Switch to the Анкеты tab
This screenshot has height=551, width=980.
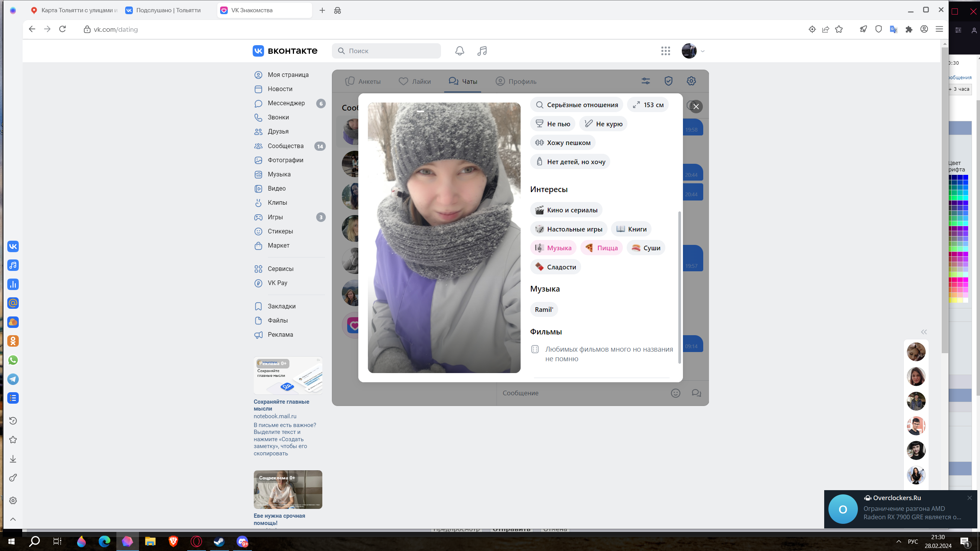[363, 82]
